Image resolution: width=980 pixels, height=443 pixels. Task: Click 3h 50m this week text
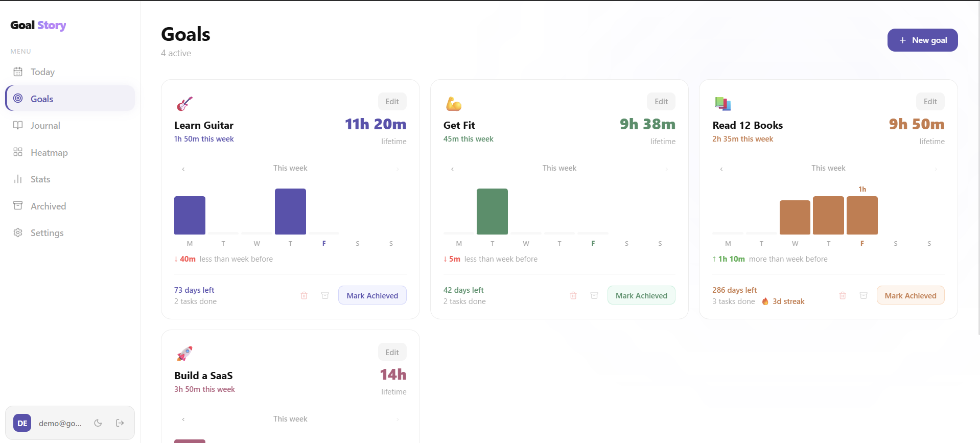point(204,389)
